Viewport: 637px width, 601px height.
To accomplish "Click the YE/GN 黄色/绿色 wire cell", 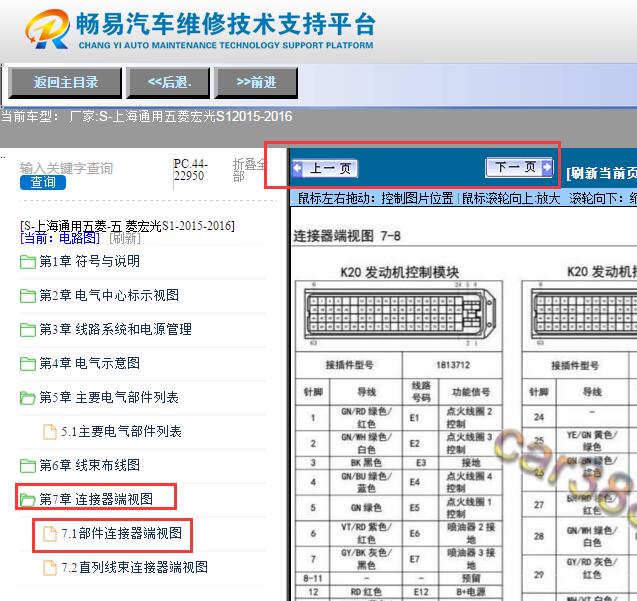I will (592, 440).
